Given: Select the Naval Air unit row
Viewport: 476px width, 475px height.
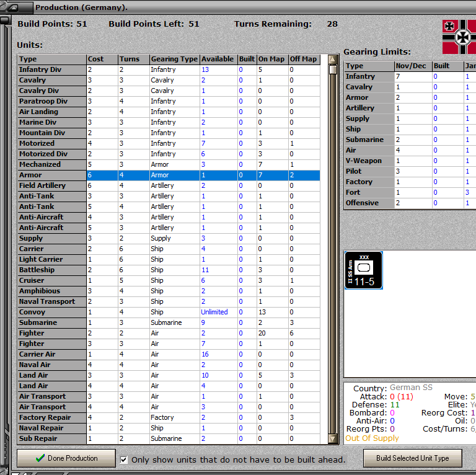Looking at the screenshot, I should [x=169, y=365].
